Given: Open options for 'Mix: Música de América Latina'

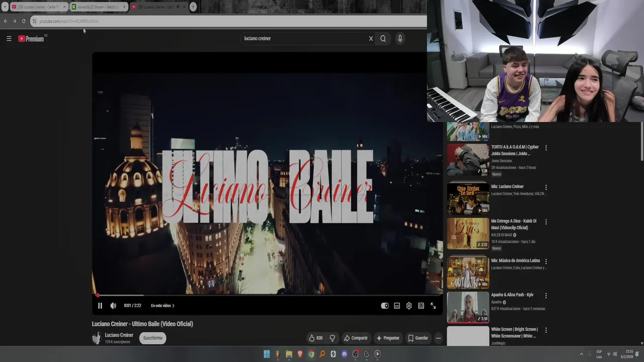Looking at the screenshot, I should point(546,261).
